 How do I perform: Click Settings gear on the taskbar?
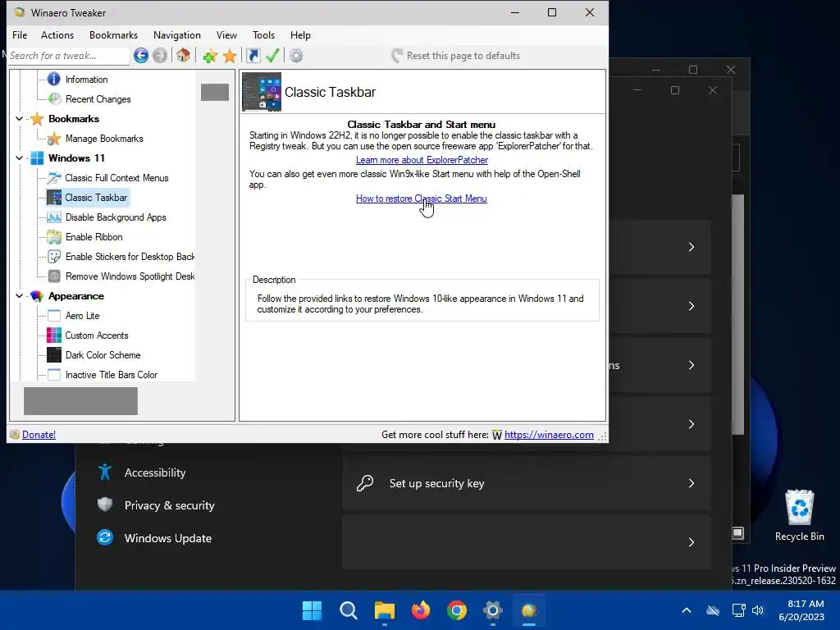tap(492, 610)
